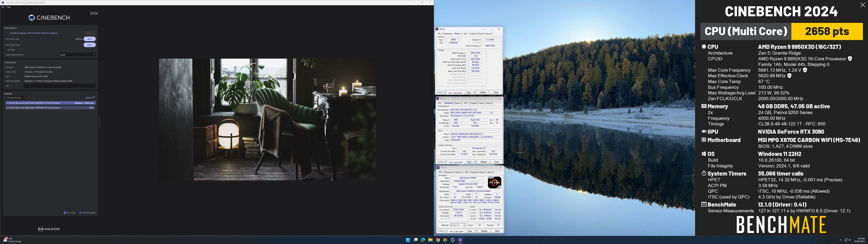
Task: Click Tools in Memory CPU-Z window
Action: (x=468, y=92)
